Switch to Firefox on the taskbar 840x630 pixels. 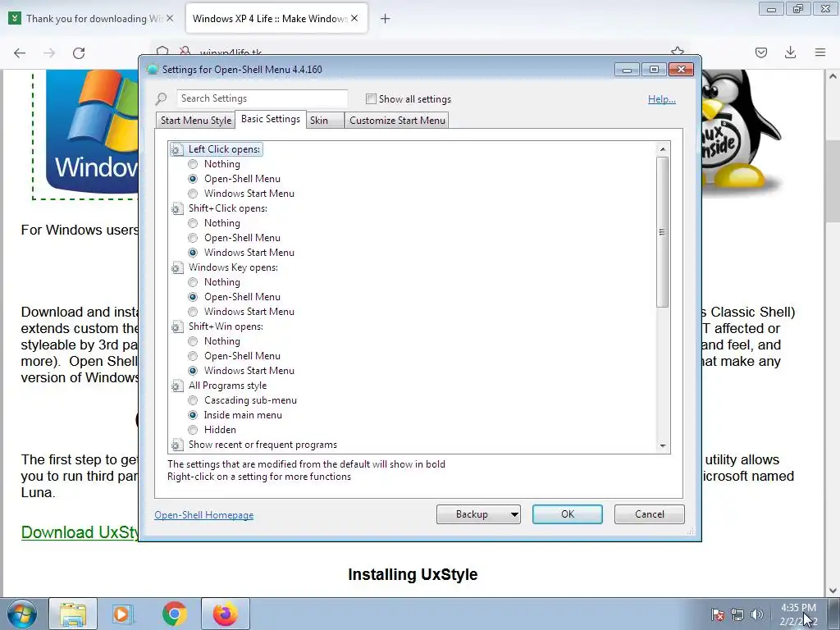tap(225, 614)
